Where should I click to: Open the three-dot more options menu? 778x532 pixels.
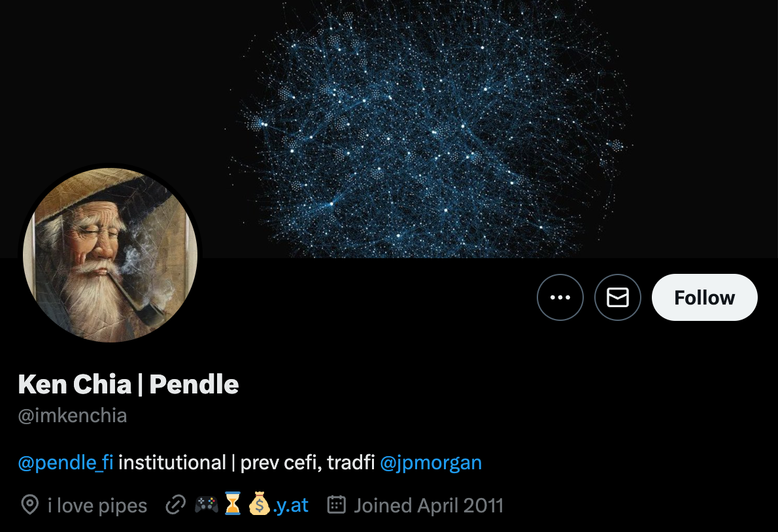click(x=560, y=297)
